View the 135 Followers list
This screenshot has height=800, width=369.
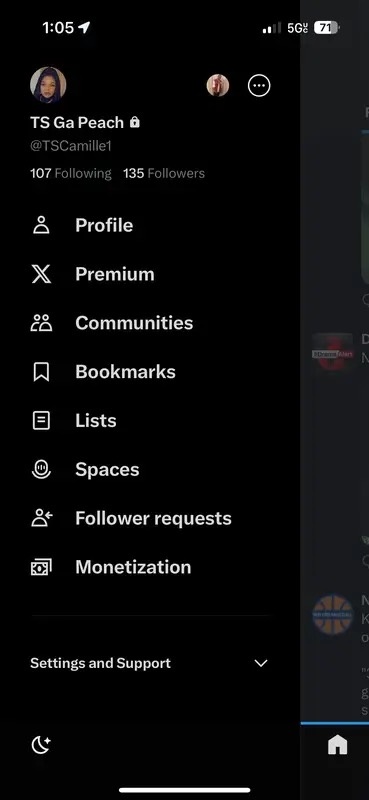pyautogui.click(x=164, y=173)
